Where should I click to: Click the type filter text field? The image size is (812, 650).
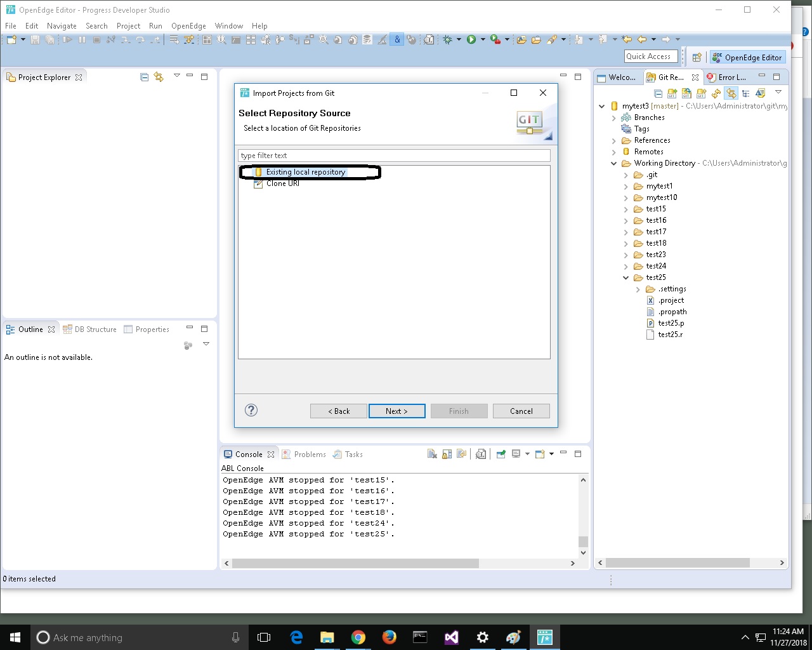point(394,156)
